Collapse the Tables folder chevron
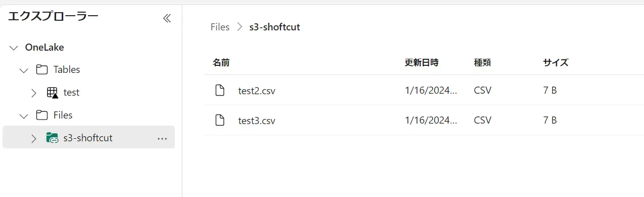644x197 pixels. [x=23, y=70]
